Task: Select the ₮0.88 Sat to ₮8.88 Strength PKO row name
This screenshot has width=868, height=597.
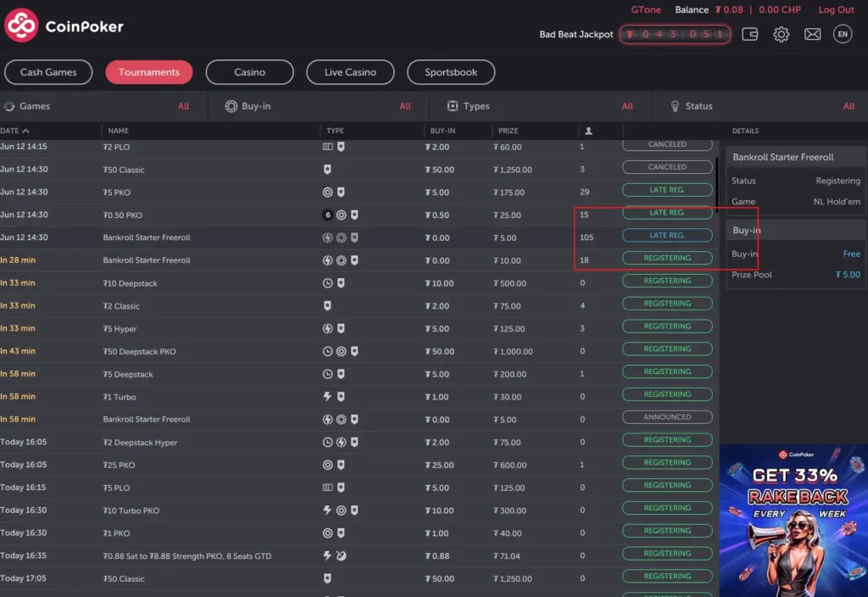Action: click(187, 556)
